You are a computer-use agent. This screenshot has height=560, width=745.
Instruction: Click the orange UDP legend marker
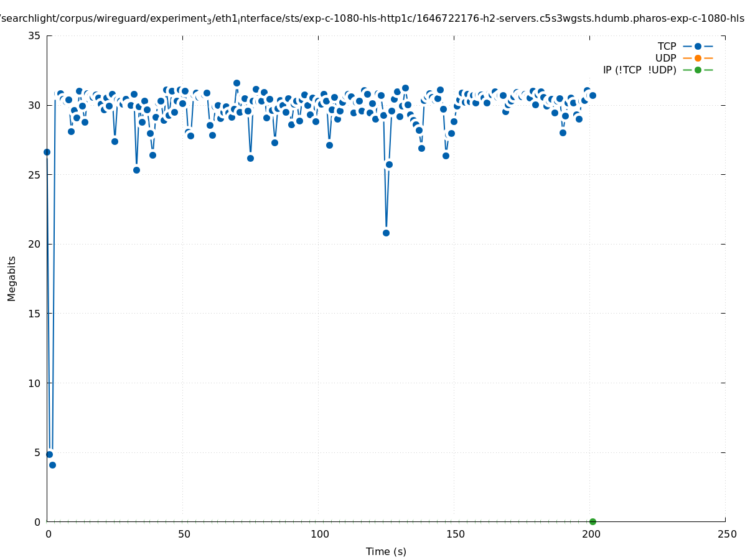click(x=697, y=58)
